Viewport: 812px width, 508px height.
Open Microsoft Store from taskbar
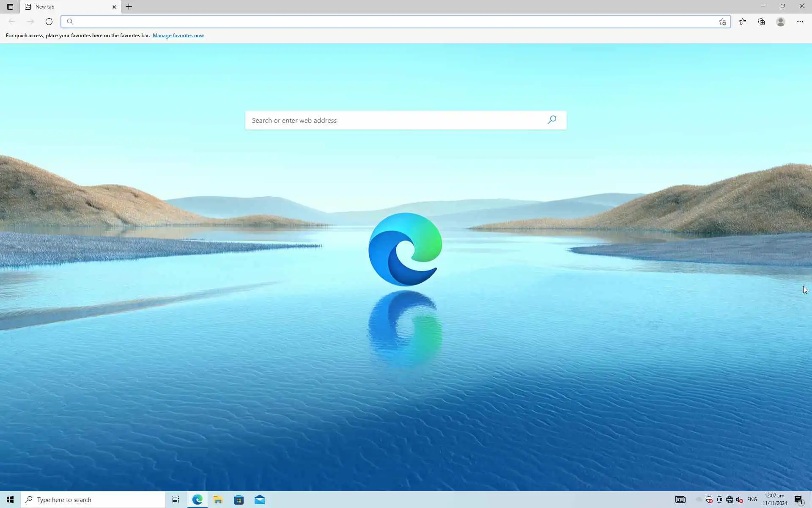point(239,500)
